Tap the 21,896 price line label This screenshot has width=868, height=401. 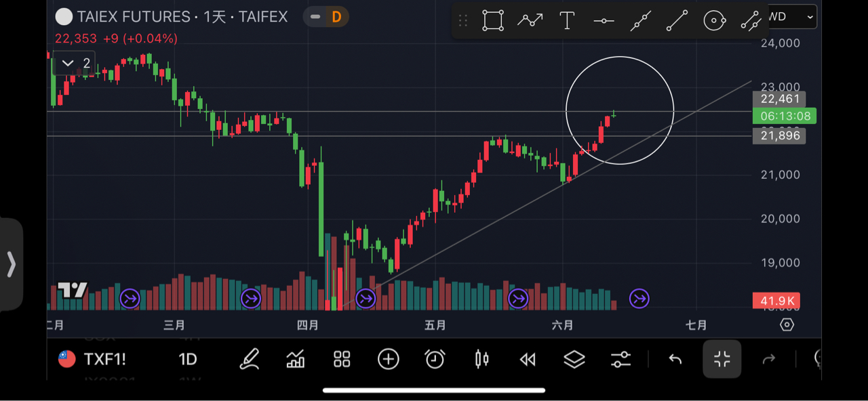780,135
